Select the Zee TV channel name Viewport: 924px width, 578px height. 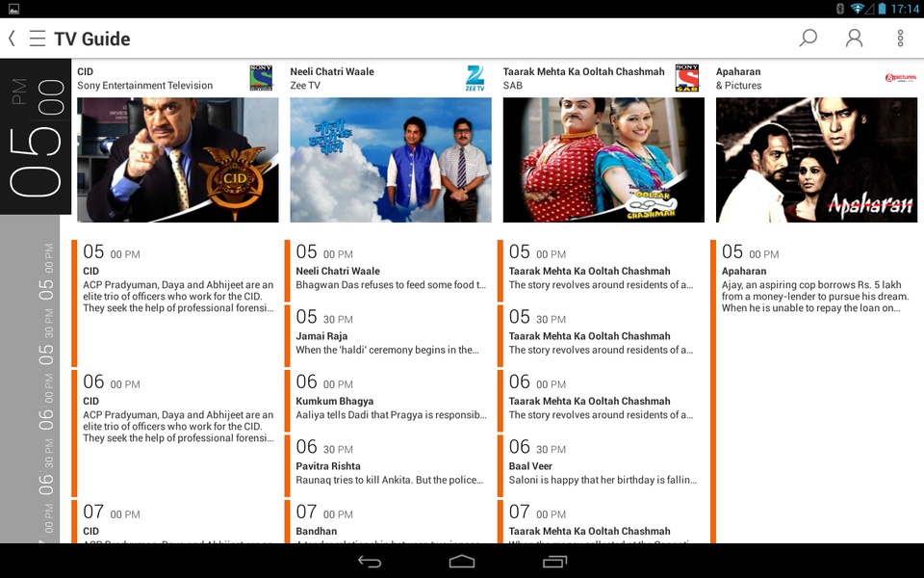(305, 86)
